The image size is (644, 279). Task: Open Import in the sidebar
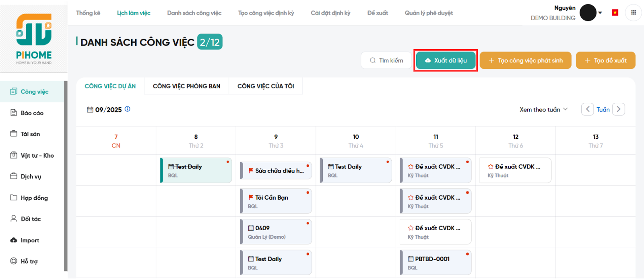(x=30, y=240)
